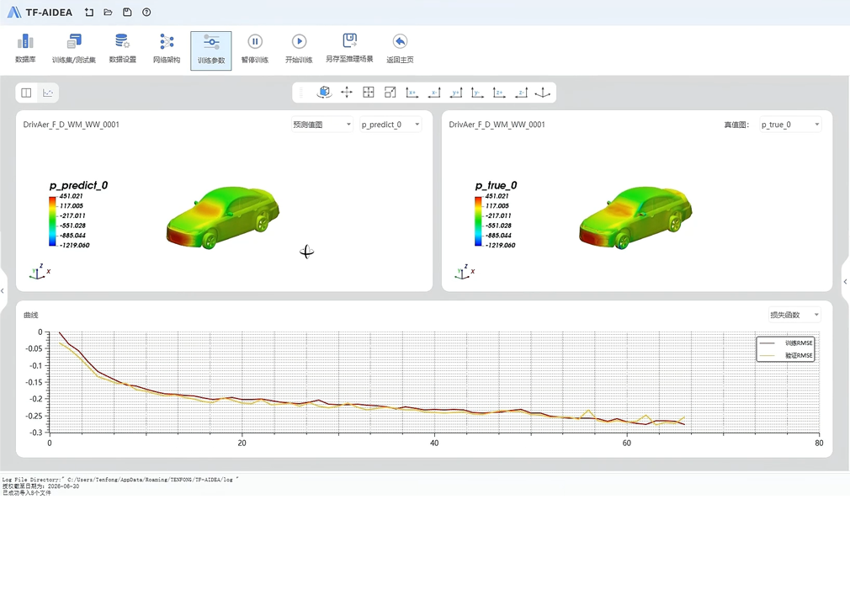The height and width of the screenshot is (616, 850).
Task: Open the 损失函数 curve type dropdown
Action: click(x=794, y=315)
